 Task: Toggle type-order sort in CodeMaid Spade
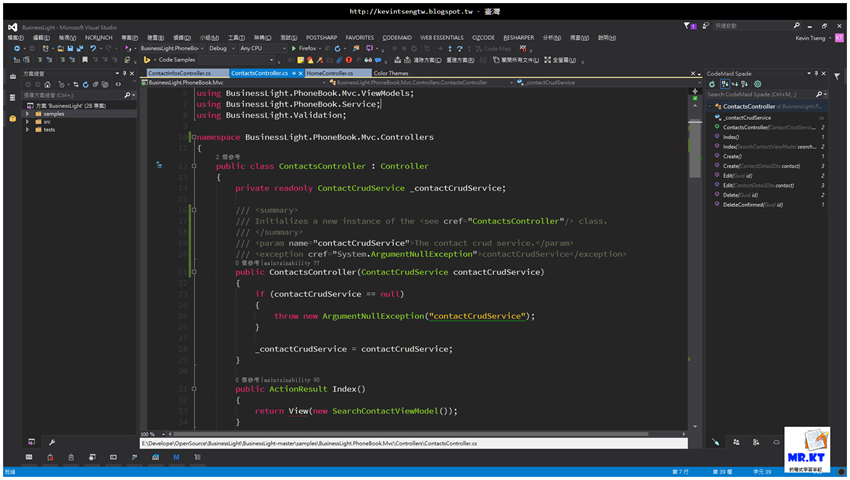tap(745, 84)
